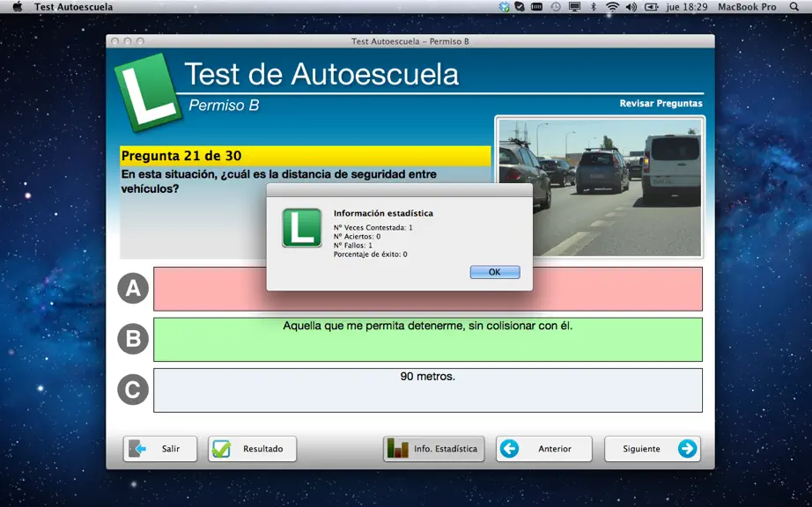Select answer circle A
Image resolution: width=812 pixels, height=507 pixels.
coord(133,288)
